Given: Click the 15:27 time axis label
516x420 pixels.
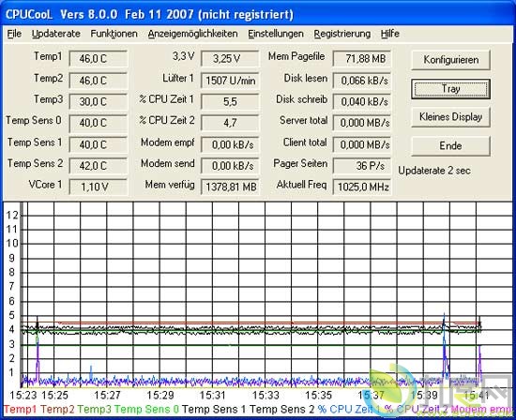Looking at the screenshot, I should point(107,395).
